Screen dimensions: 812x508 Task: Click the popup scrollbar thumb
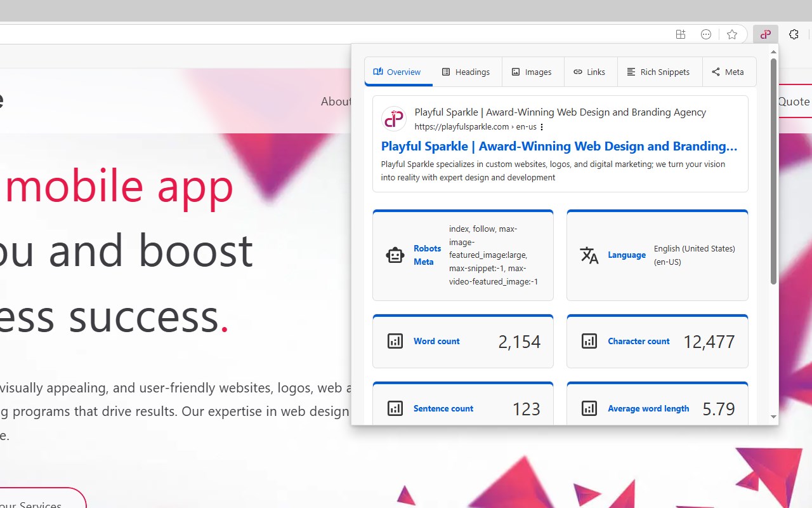pos(773,171)
